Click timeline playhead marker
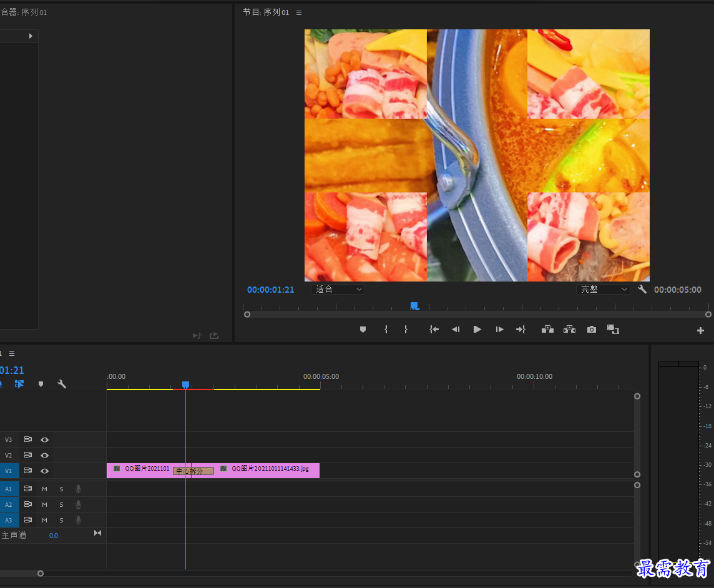 (x=185, y=385)
